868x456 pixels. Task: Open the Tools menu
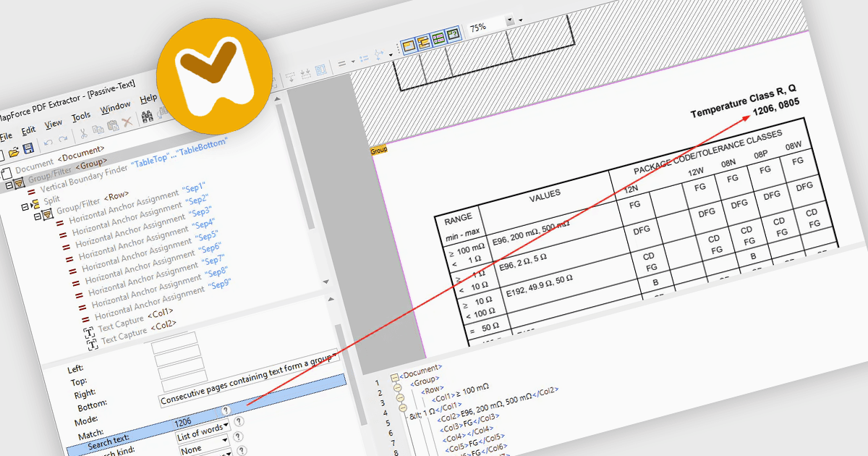click(x=81, y=117)
